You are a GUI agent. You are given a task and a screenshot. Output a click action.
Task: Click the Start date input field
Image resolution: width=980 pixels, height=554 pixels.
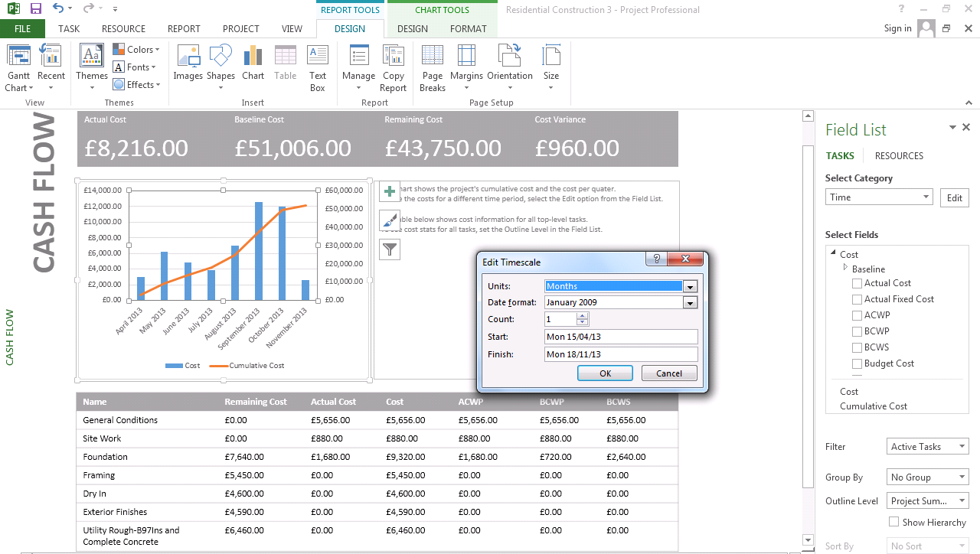coord(620,337)
